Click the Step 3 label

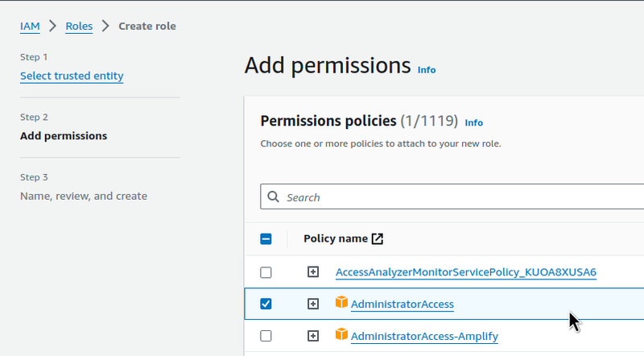tap(34, 177)
